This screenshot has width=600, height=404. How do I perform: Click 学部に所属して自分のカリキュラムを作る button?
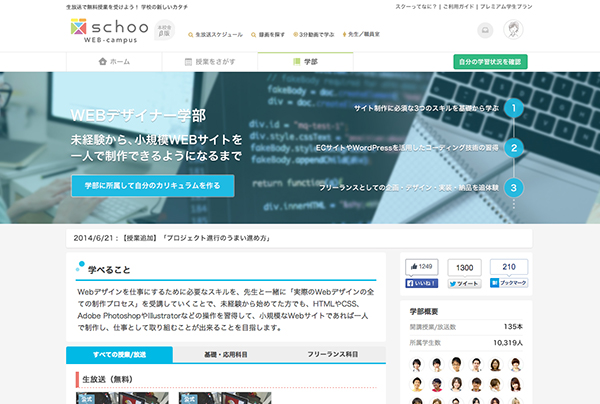click(152, 186)
